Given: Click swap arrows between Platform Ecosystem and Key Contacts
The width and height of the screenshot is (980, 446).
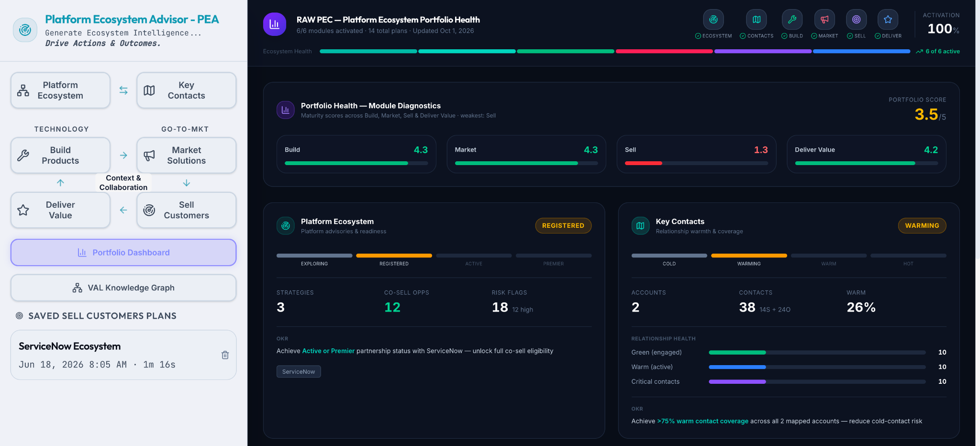Looking at the screenshot, I should click(123, 90).
